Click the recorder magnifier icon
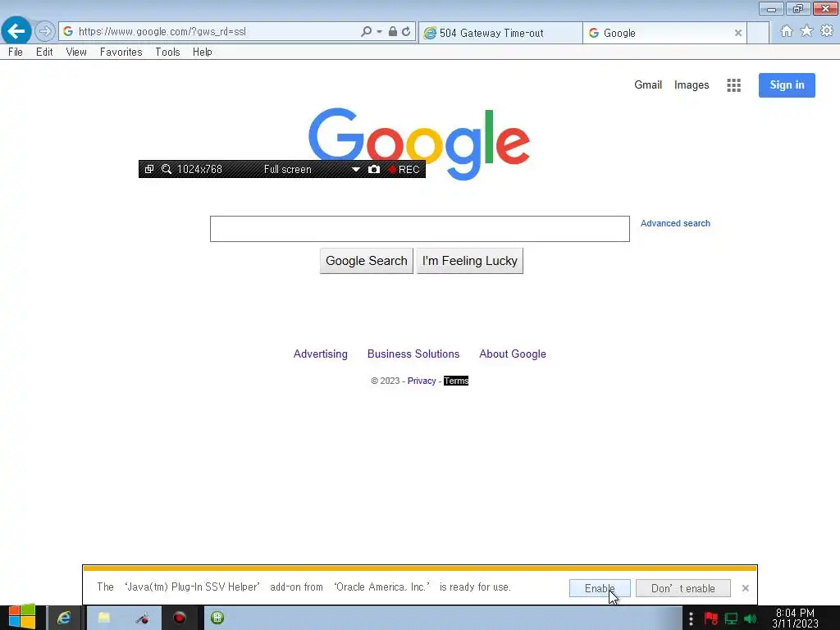 point(167,169)
